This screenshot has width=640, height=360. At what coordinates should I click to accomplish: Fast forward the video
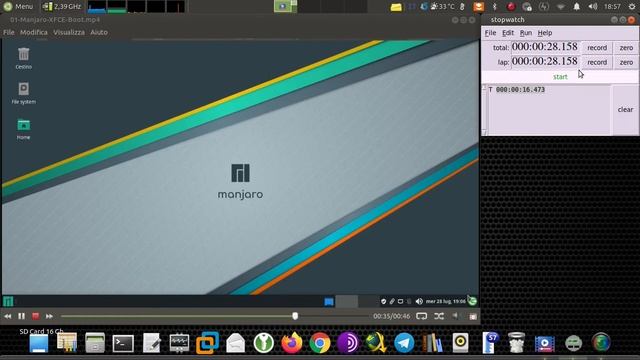click(49, 316)
